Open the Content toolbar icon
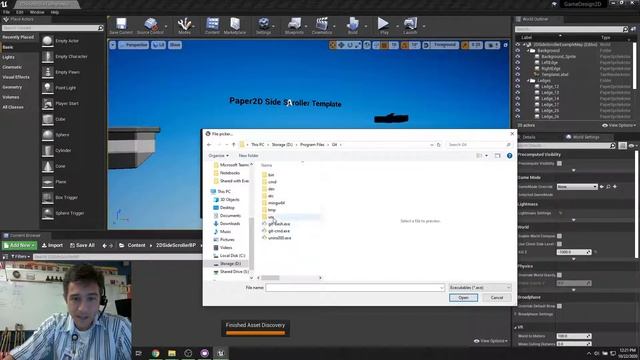Image resolution: width=640 pixels, height=360 pixels. [212, 24]
